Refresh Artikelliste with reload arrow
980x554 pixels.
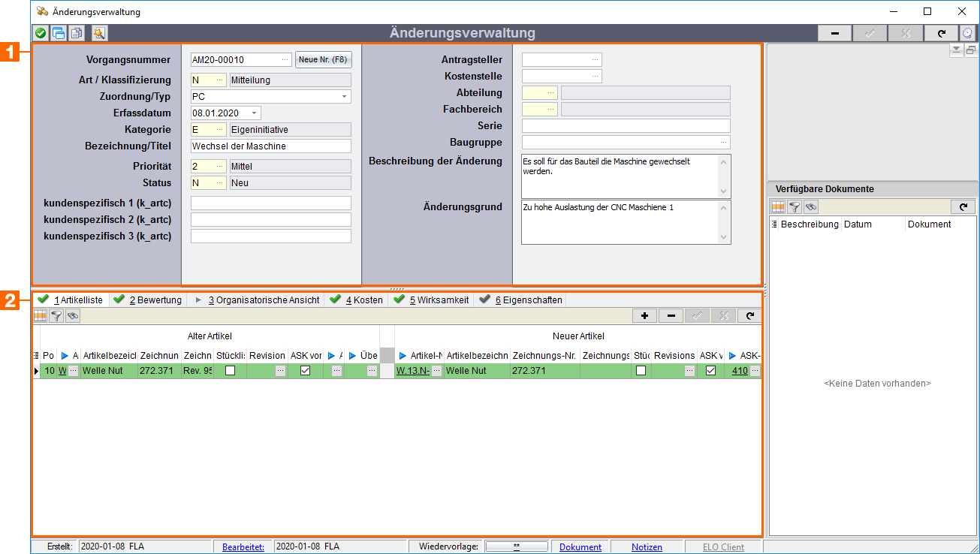(749, 316)
